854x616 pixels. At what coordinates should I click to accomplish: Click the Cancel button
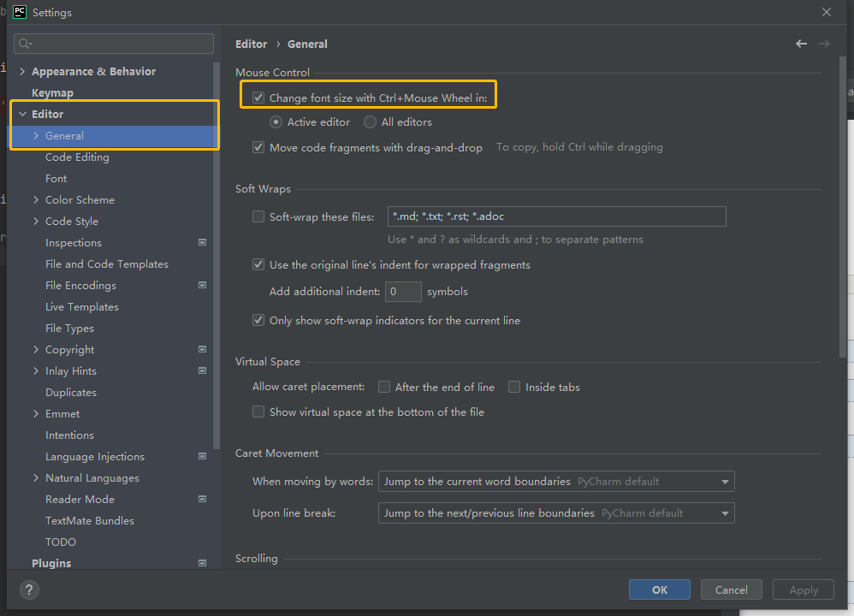click(731, 589)
